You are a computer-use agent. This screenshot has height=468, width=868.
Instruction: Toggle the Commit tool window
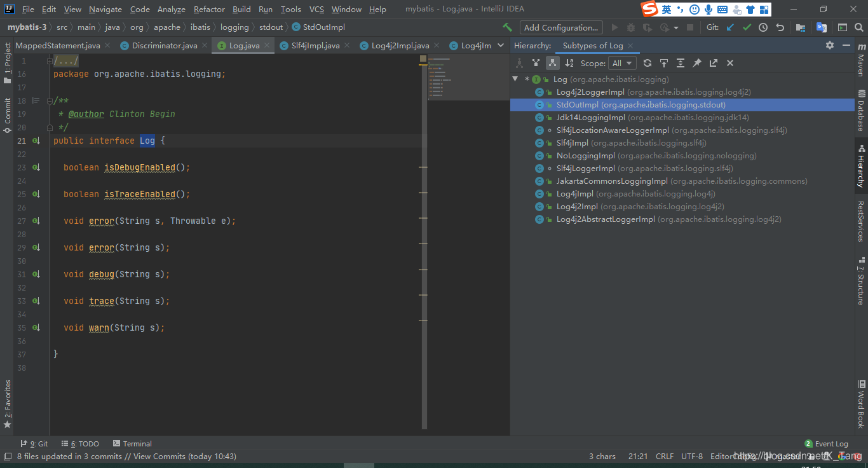coord(7,114)
